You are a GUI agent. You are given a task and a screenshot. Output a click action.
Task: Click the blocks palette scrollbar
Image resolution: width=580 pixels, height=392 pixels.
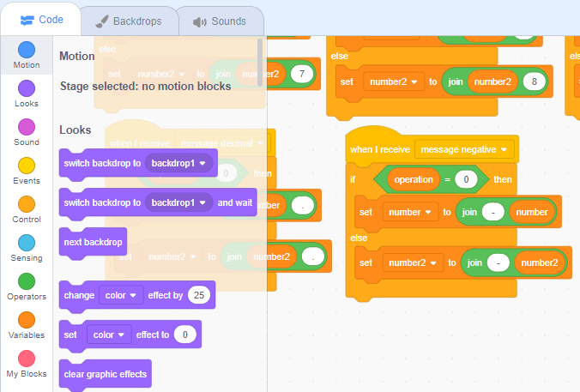(x=260, y=62)
